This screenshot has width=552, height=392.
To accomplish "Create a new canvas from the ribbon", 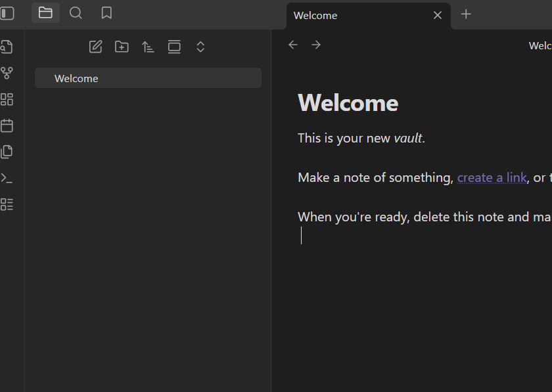I will click(x=7, y=99).
